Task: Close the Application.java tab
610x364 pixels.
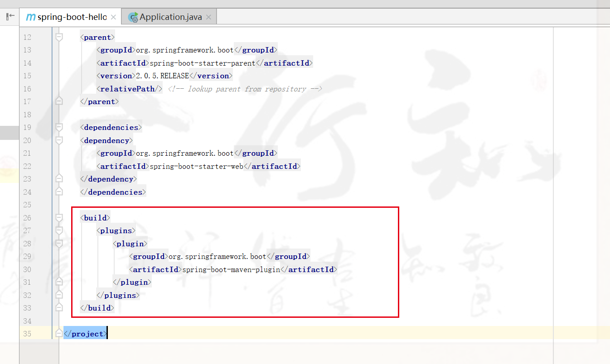Action: 208,17
